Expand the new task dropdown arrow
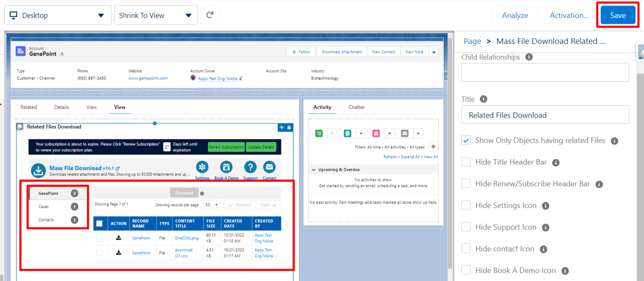This screenshot has height=281, width=644. [332, 133]
